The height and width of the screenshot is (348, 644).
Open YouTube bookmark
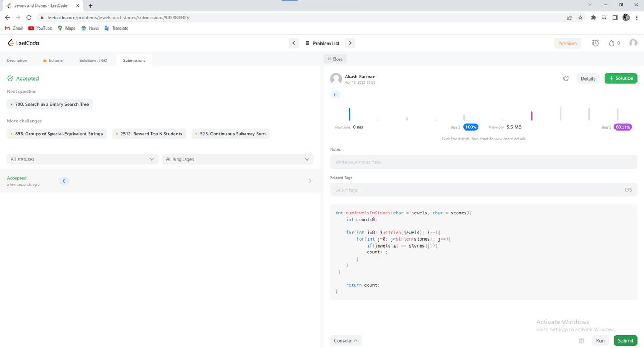(40, 28)
